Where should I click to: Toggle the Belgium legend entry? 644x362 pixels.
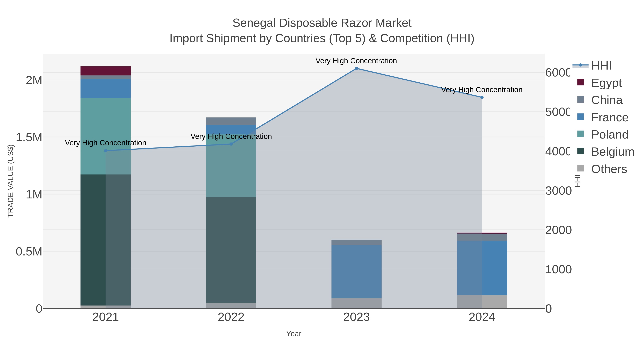tap(606, 152)
